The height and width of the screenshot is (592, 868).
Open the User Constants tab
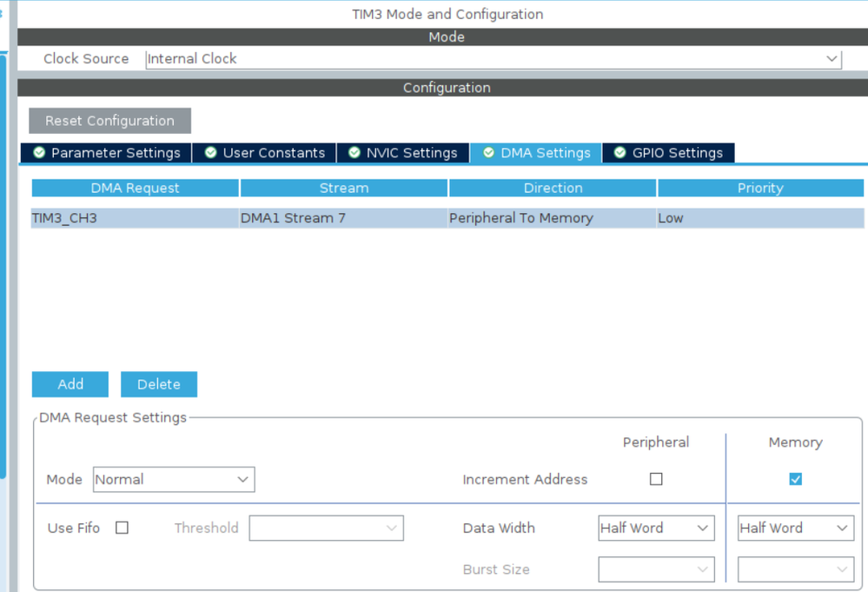264,153
